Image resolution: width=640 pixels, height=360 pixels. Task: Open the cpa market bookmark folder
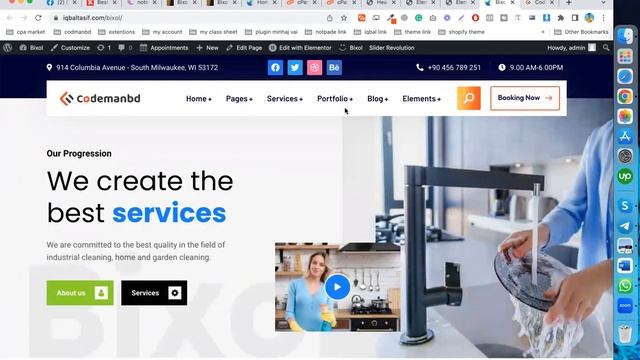point(25,32)
